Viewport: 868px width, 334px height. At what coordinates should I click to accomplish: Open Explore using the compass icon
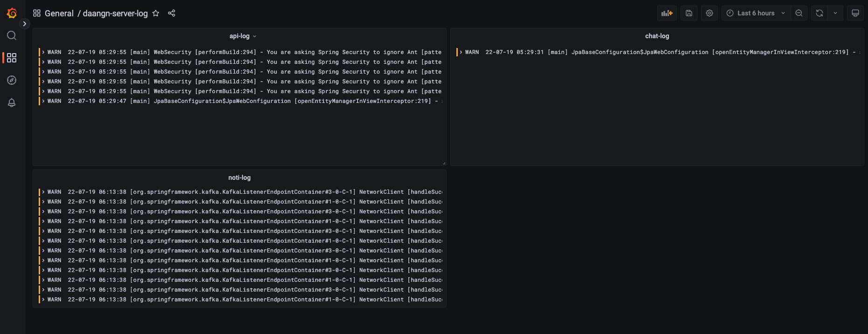[11, 80]
